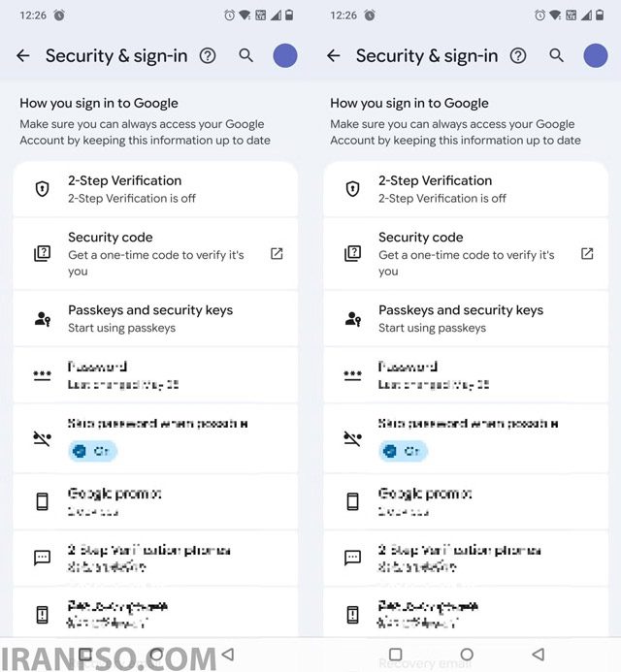
Task: Tap the search icon in left screen
Action: pos(245,55)
